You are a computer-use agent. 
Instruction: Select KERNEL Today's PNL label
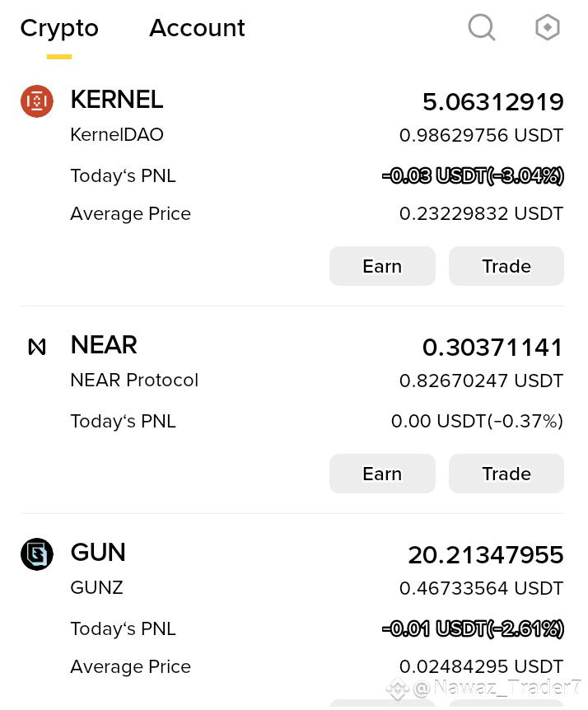pyautogui.click(x=124, y=175)
